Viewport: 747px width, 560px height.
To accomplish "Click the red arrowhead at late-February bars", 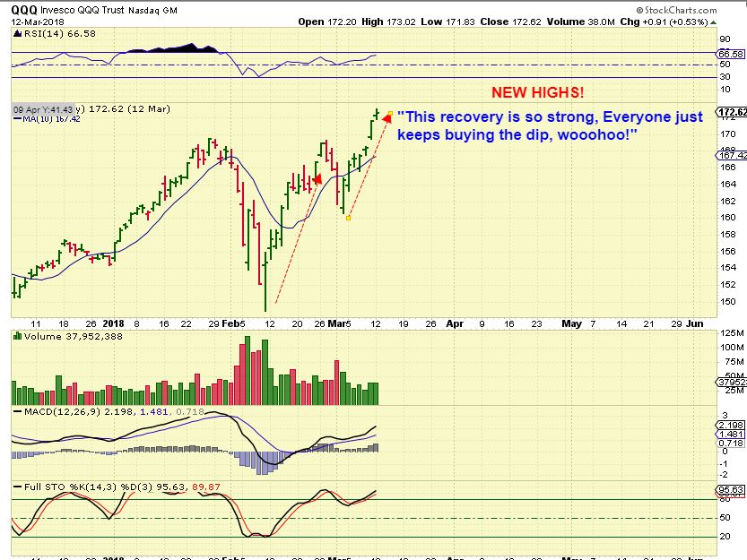I will click(318, 179).
